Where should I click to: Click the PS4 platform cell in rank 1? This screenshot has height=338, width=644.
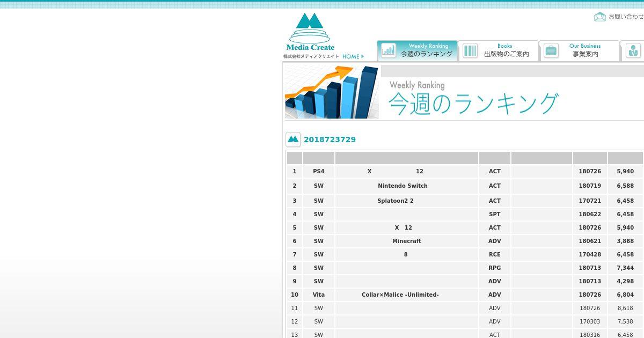point(319,171)
